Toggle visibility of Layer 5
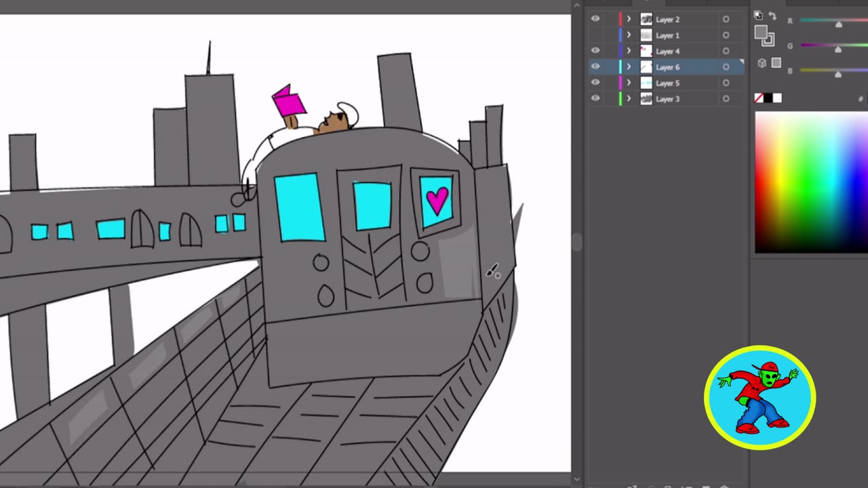 595,83
